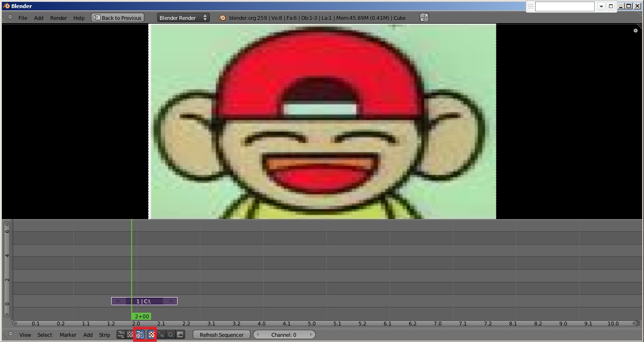This screenshot has height=342, width=644.
Task: Open the sequencer View menu
Action: (25, 335)
